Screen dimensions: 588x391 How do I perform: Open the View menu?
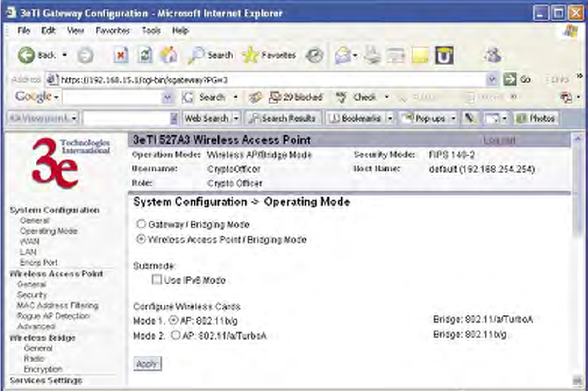click(76, 31)
